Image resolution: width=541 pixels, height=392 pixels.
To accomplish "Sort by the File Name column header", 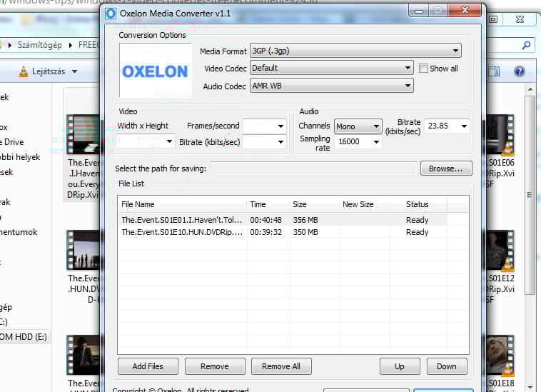I will pyautogui.click(x=183, y=204).
